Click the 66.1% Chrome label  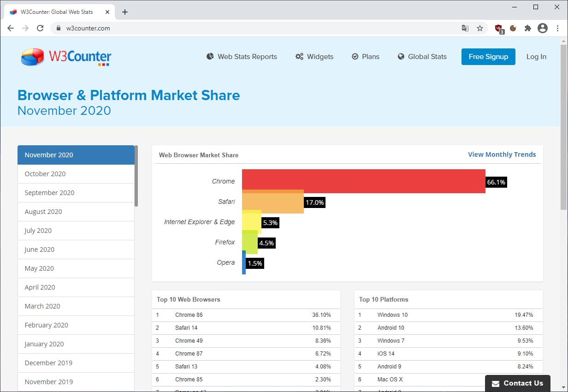tap(496, 182)
